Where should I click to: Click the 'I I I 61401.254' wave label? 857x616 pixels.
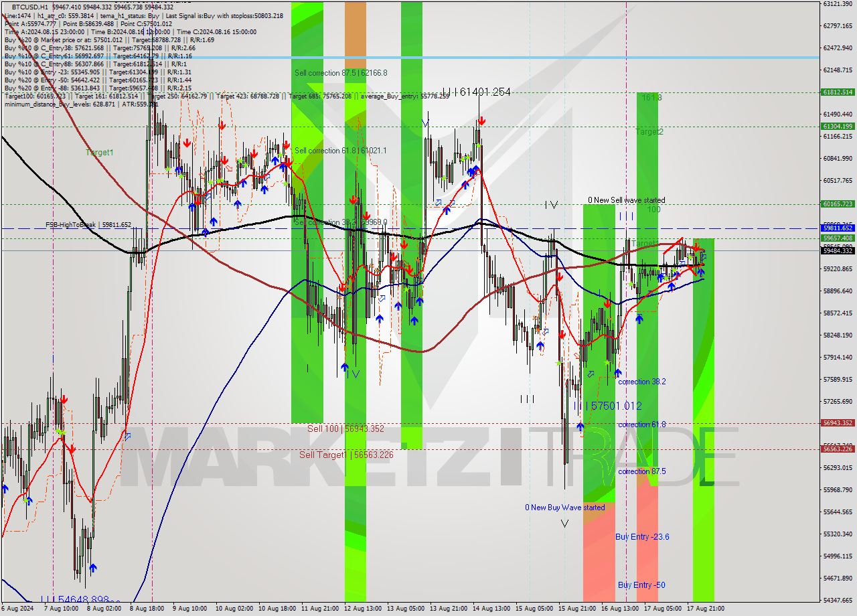(476, 92)
